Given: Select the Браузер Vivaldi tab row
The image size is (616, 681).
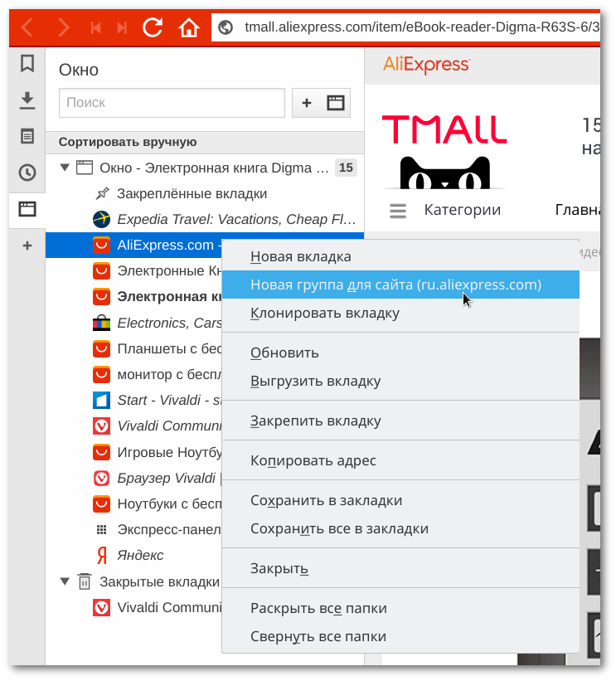Looking at the screenshot, I should (133, 478).
